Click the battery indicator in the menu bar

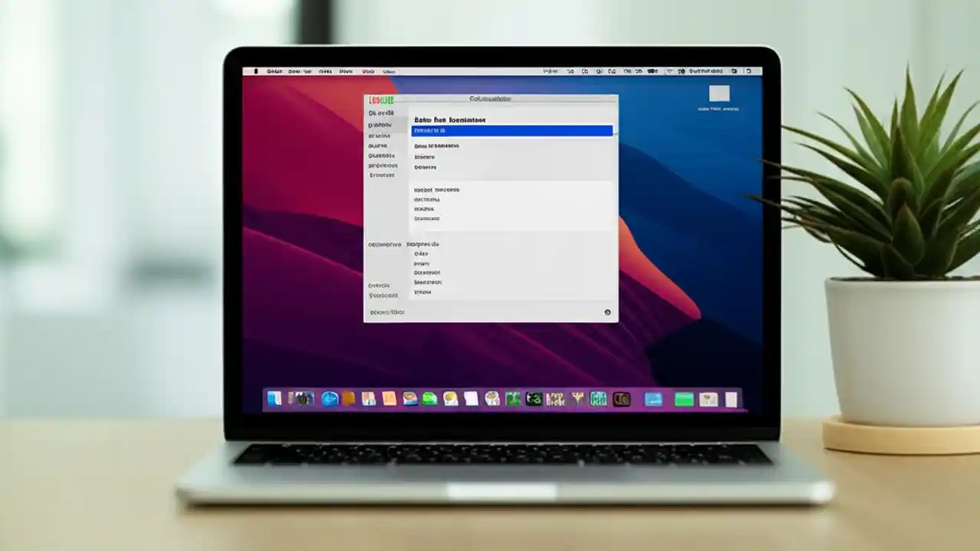point(652,71)
